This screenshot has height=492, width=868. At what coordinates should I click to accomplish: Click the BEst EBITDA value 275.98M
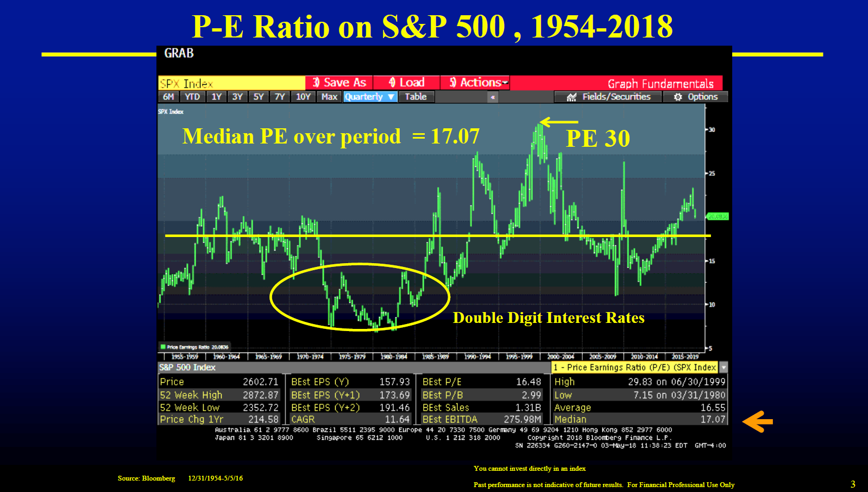[x=523, y=420]
